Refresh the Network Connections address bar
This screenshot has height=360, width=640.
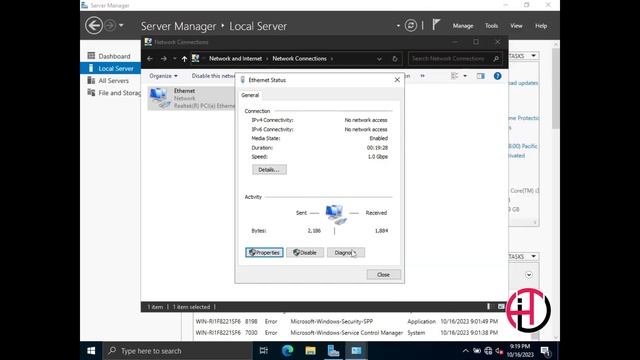click(x=395, y=59)
